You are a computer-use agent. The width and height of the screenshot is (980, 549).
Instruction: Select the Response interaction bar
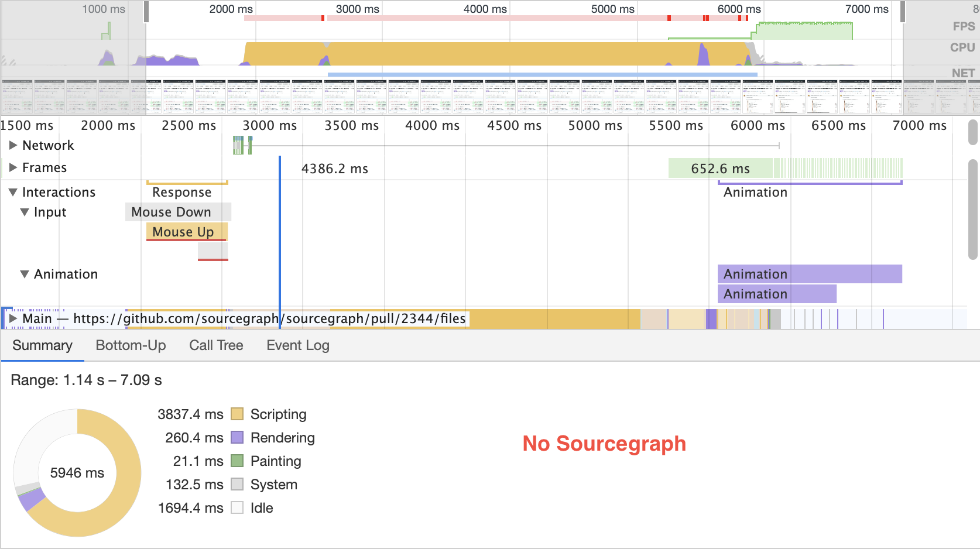coord(187,191)
